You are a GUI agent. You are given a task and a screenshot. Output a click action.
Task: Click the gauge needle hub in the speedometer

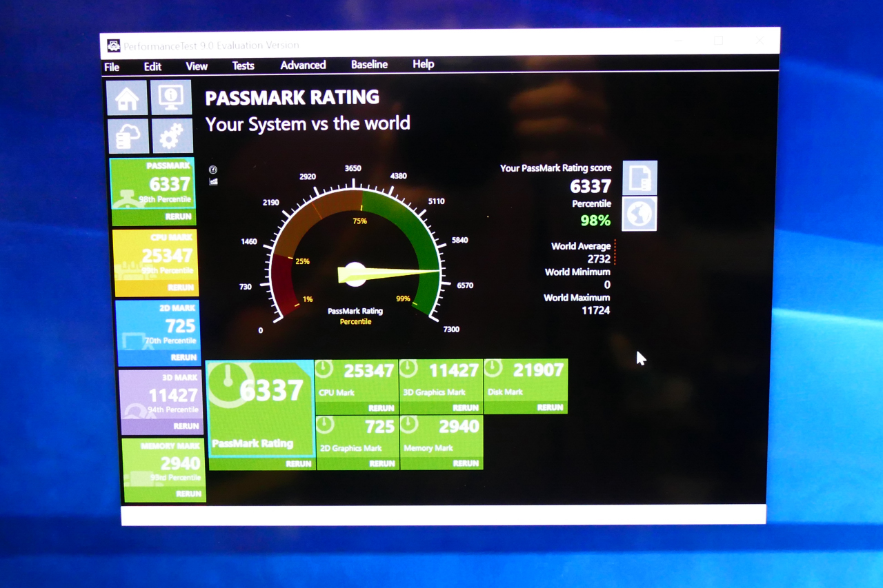355,274
